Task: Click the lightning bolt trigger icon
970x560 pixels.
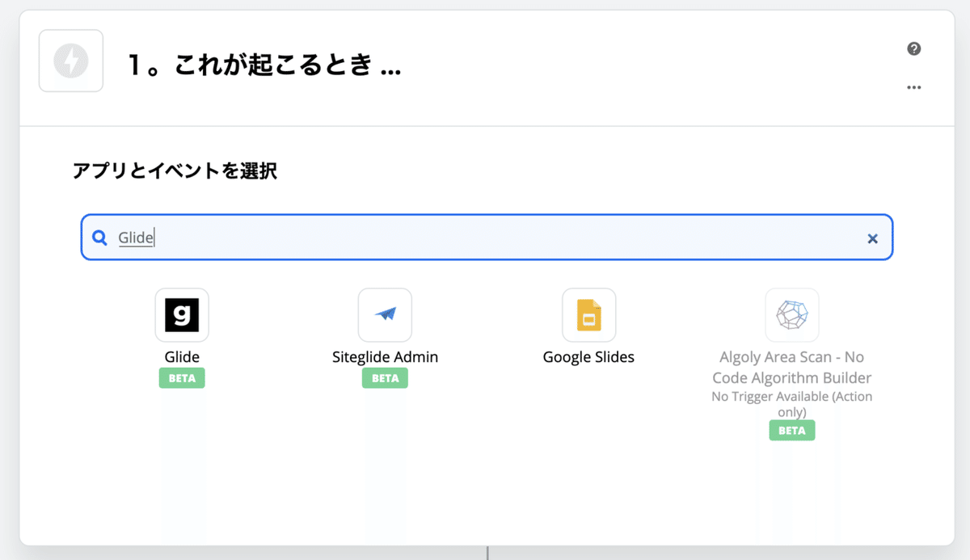Action: coord(70,61)
